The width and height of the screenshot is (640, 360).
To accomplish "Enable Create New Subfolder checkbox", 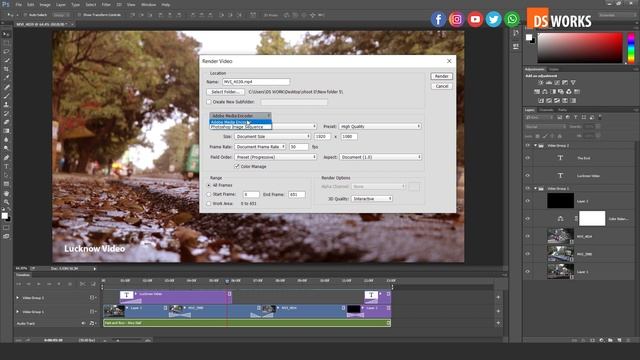I will pos(209,102).
